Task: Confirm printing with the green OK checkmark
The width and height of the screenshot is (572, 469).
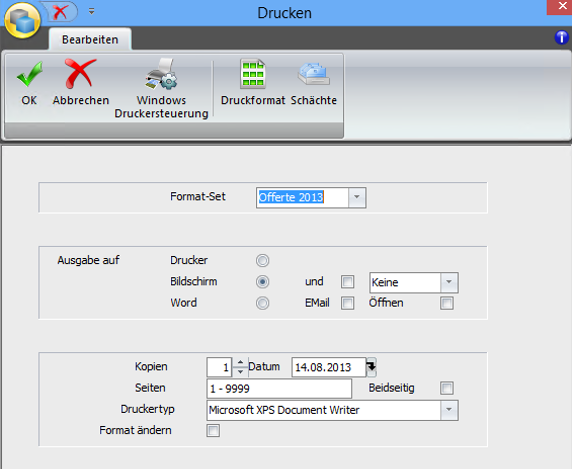Action: pyautogui.click(x=29, y=74)
